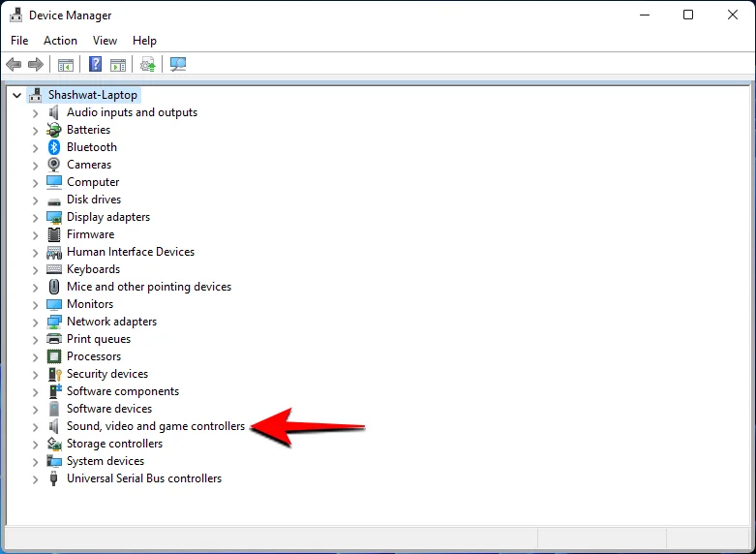This screenshot has height=554, width=756.
Task: Expand the Software components node
Action: [x=35, y=392]
